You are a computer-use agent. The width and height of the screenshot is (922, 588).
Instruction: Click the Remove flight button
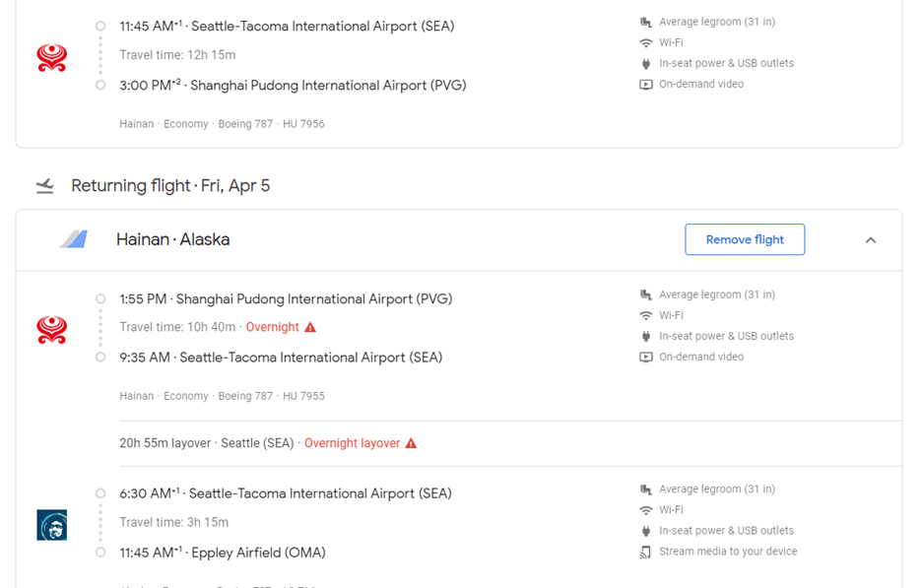[x=745, y=239]
